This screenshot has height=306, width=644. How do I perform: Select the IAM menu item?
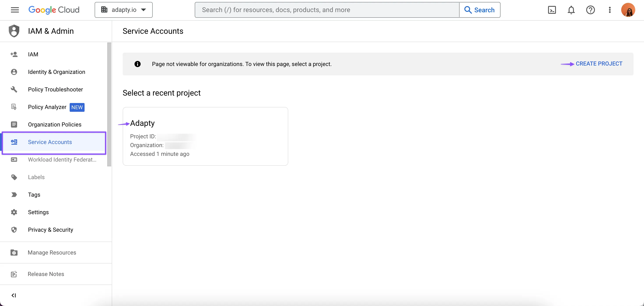click(x=33, y=54)
